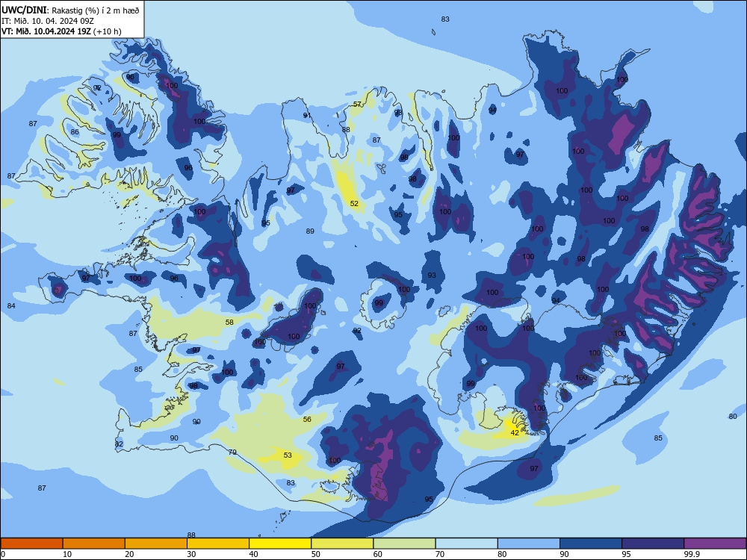This screenshot has width=747, height=560.
Task: Click the 95–99.9 navy legend swatch
Action: tap(653, 544)
